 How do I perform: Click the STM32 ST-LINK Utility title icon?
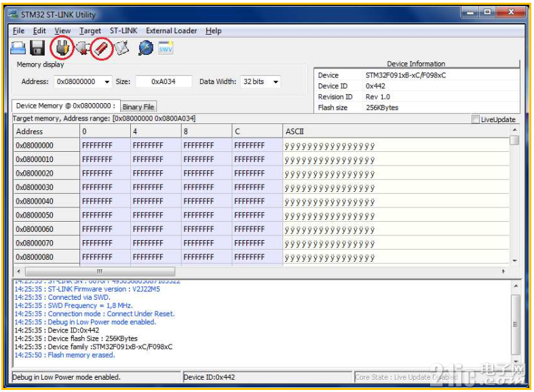pos(14,14)
